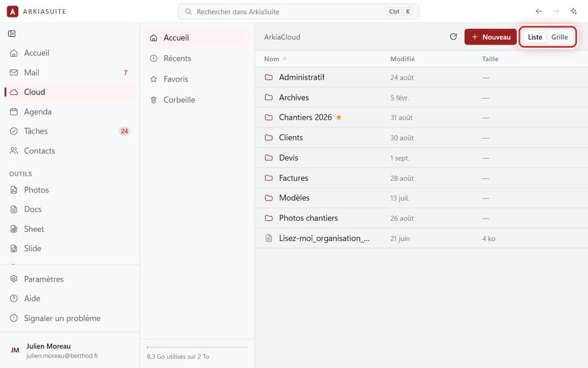588x368 pixels.
Task: Click the Nouveau button
Action: click(x=491, y=37)
